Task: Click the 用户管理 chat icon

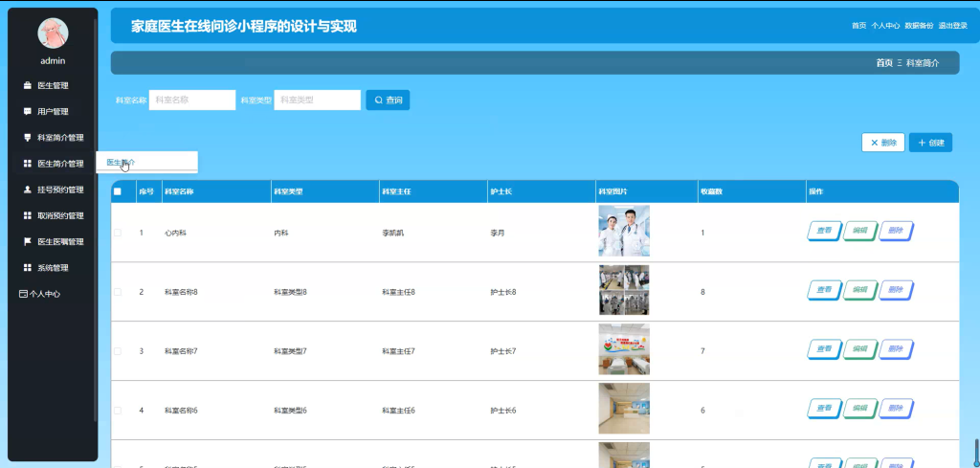Action: pos(27,111)
